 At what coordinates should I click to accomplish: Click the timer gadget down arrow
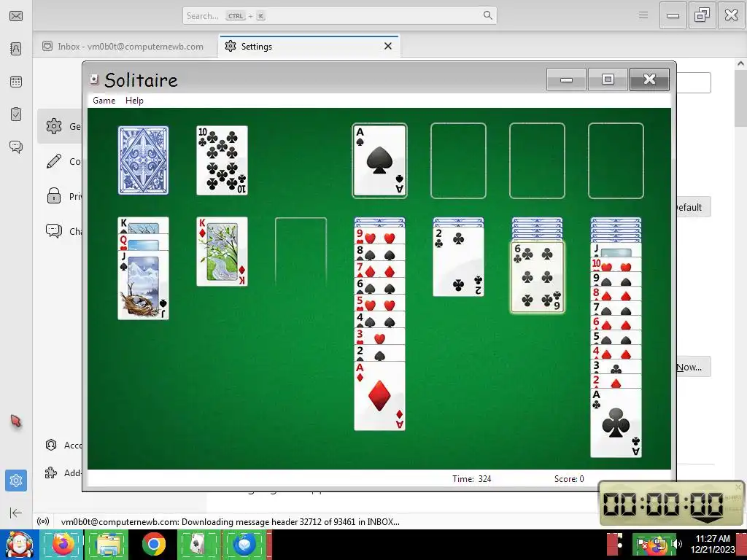[x=707, y=521]
